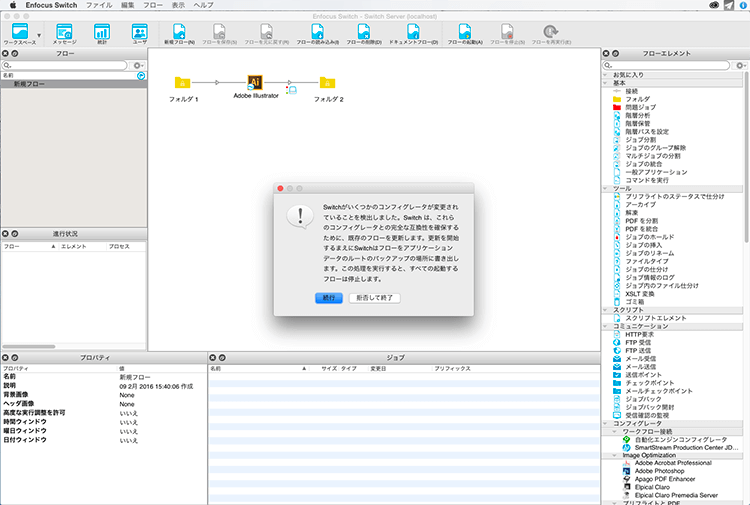Click the 高度な実行調整を許可 property row
This screenshot has width=750, height=505.
pos(103,413)
